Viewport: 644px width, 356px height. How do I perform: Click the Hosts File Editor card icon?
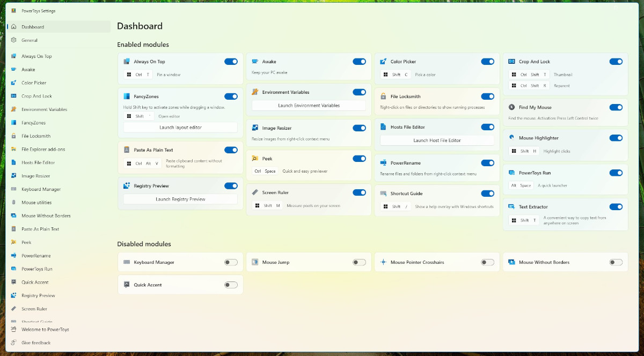(x=383, y=127)
